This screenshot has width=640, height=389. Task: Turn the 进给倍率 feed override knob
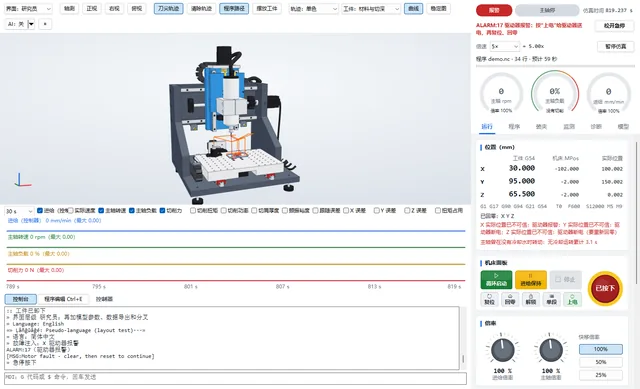point(502,351)
